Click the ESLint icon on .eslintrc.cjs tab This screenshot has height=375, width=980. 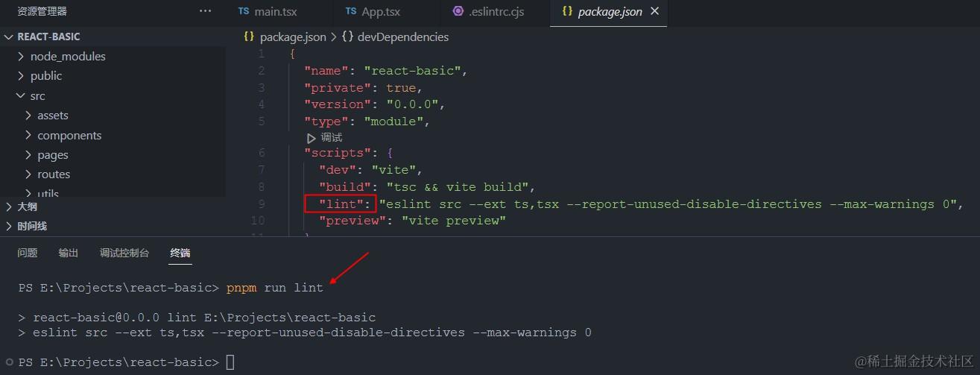coord(458,11)
